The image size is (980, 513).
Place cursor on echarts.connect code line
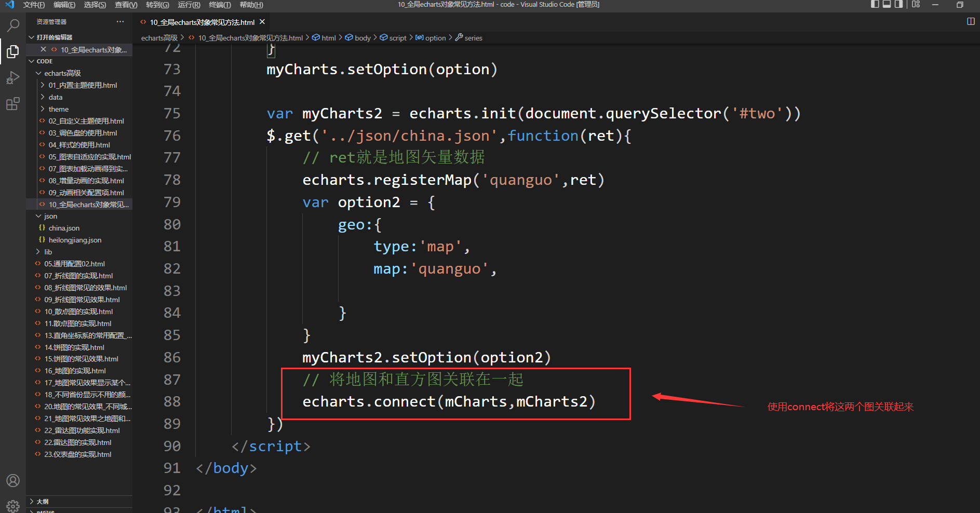point(449,401)
